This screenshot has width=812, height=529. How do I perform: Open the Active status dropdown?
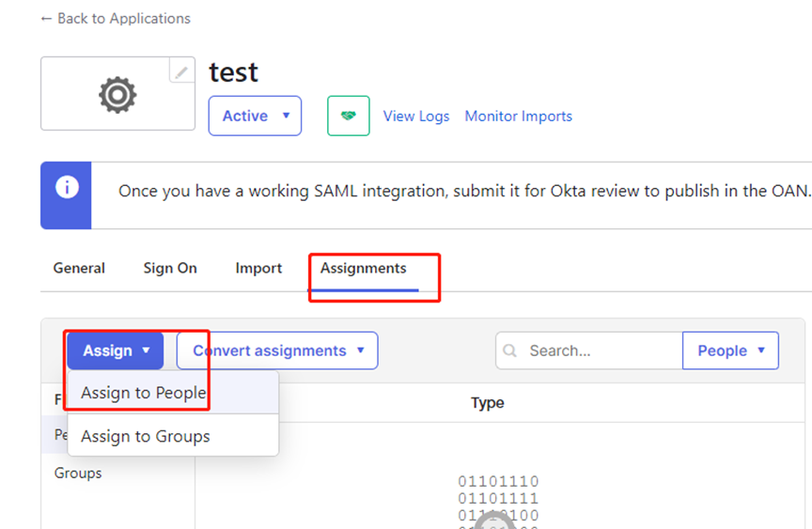pyautogui.click(x=255, y=116)
